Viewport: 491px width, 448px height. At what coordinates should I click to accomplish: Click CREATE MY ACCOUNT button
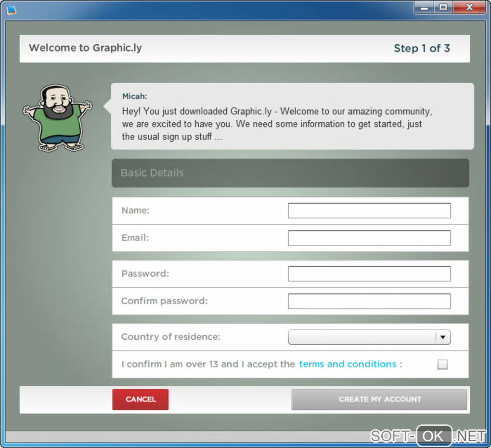[x=379, y=399]
